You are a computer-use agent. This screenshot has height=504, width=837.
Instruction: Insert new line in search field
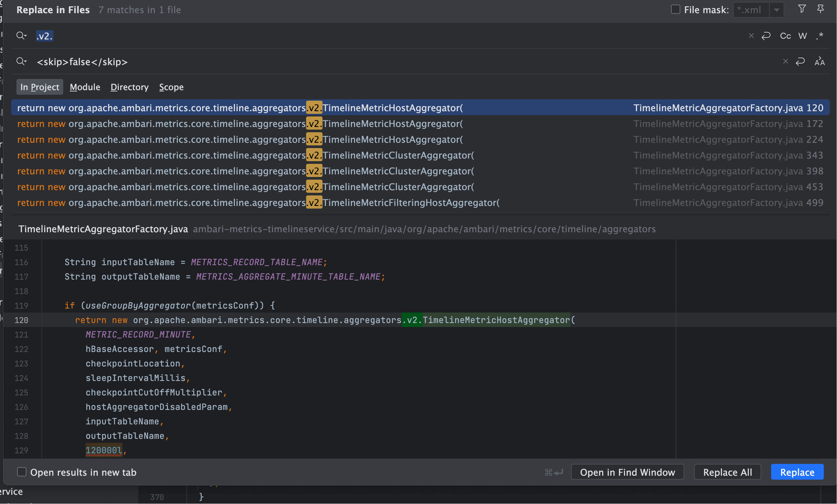(766, 36)
